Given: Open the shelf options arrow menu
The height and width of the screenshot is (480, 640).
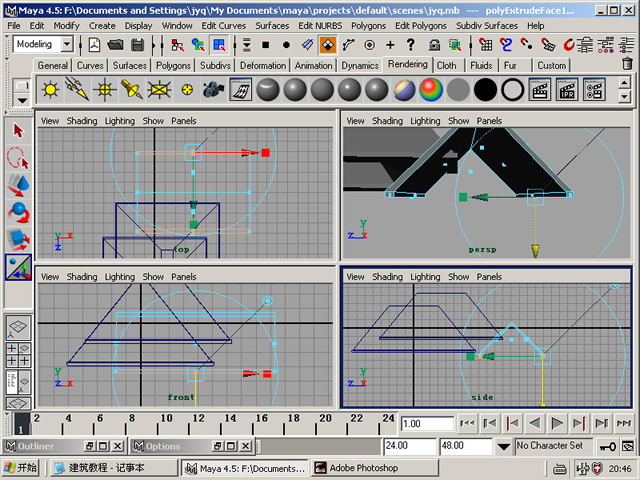Looking at the screenshot, I should coord(22,100).
